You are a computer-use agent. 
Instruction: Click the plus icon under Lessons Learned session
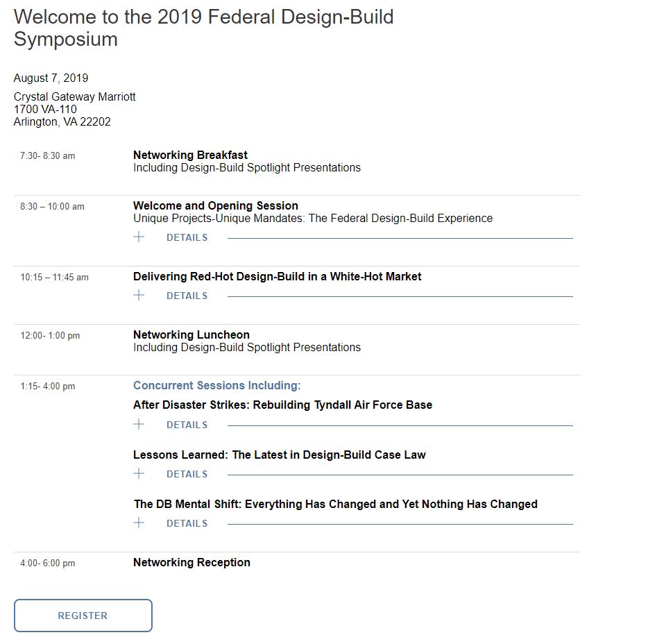[139, 474]
